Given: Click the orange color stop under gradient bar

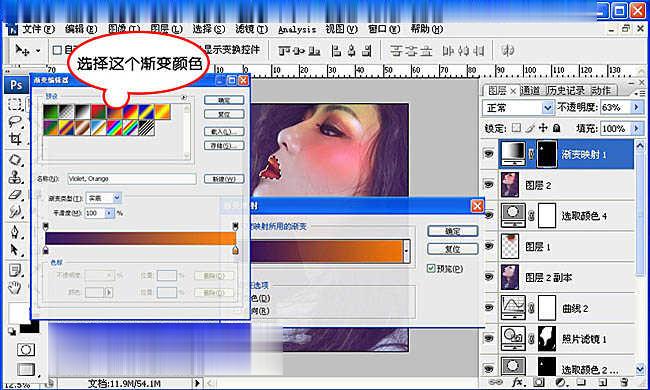Looking at the screenshot, I should pyautogui.click(x=235, y=250).
